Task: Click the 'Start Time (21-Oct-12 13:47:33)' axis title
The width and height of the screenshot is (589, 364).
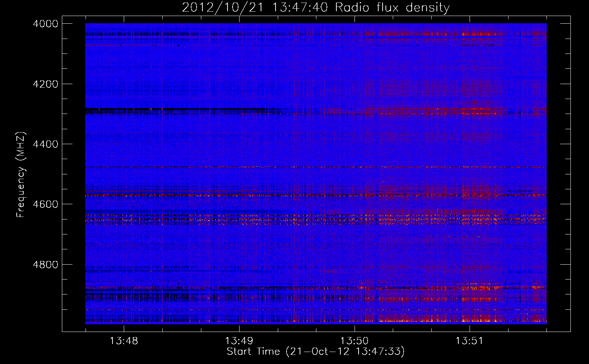Action: click(x=316, y=352)
